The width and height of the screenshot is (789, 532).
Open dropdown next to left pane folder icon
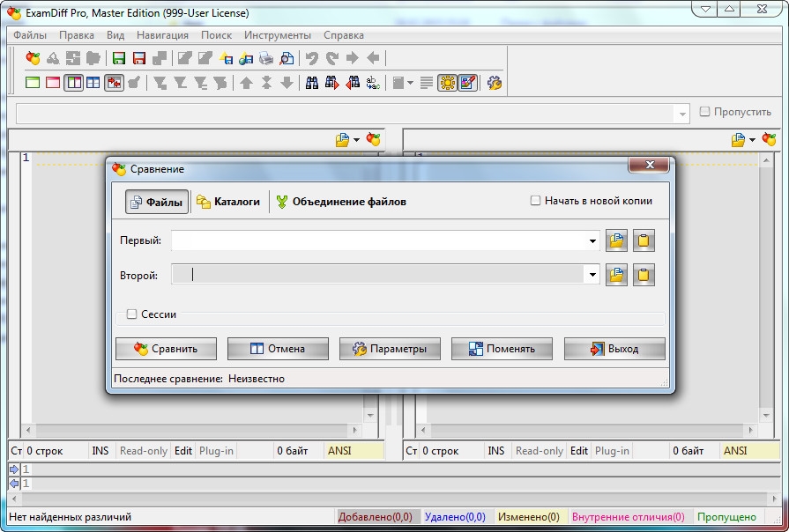(356, 140)
